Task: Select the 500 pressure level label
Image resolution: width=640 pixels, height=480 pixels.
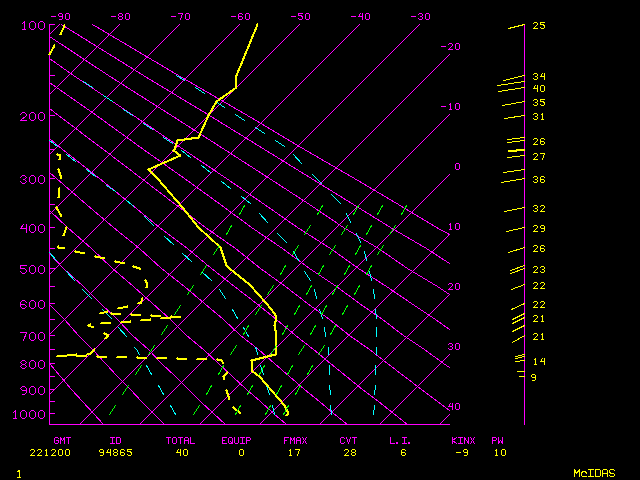Action: (x=32, y=269)
